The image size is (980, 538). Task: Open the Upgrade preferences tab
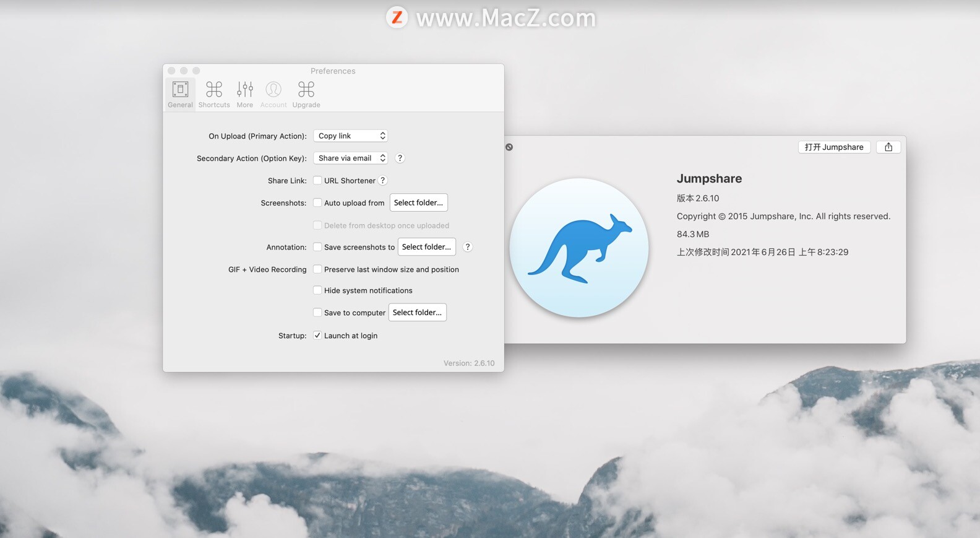306,94
